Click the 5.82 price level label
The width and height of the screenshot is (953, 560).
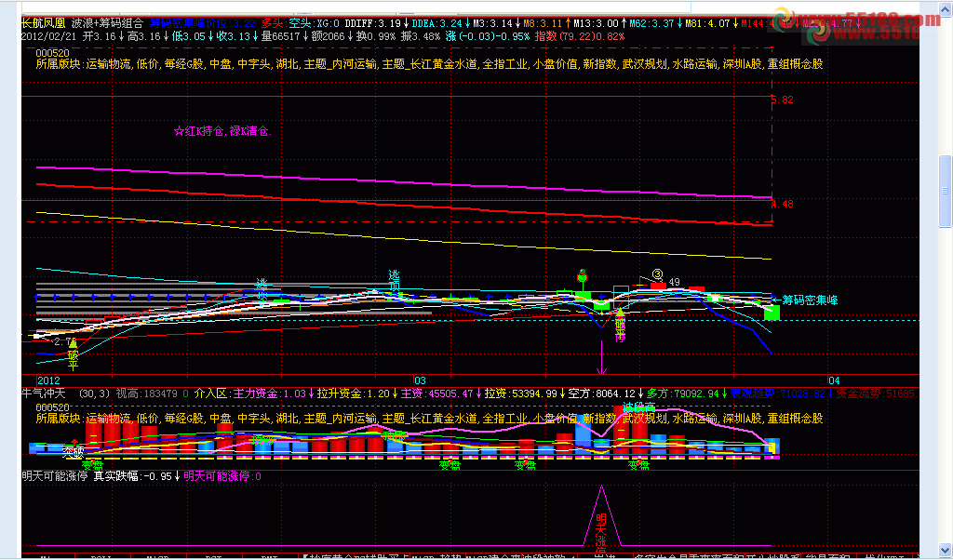783,100
